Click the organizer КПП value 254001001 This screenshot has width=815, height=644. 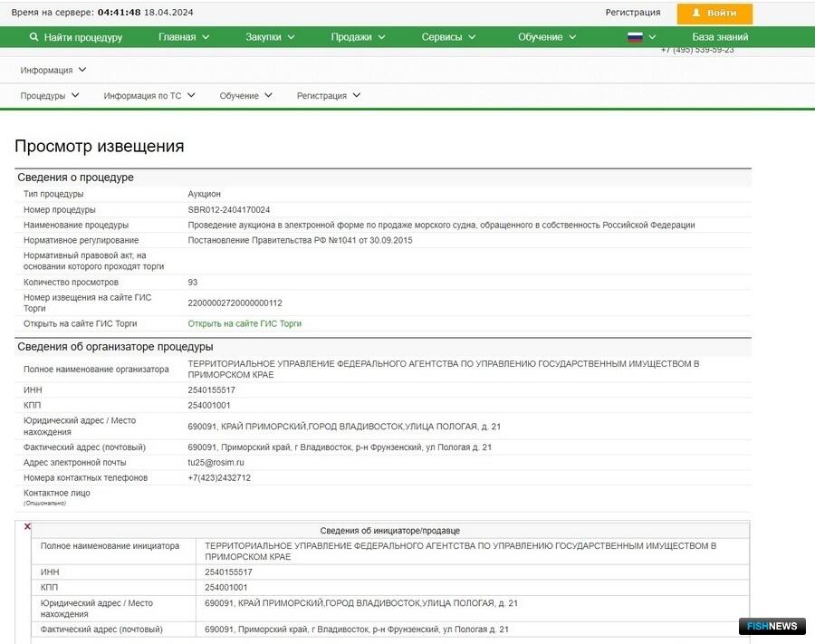(x=209, y=405)
